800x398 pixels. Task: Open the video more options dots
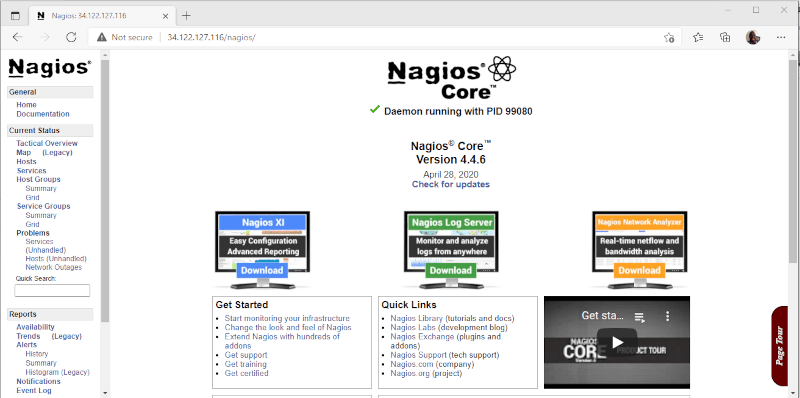point(667,316)
